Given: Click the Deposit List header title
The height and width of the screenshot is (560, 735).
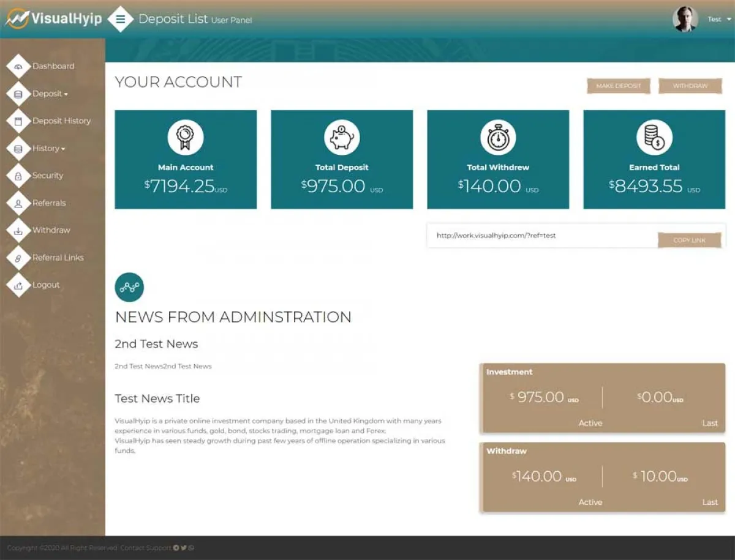Looking at the screenshot, I should click(173, 19).
